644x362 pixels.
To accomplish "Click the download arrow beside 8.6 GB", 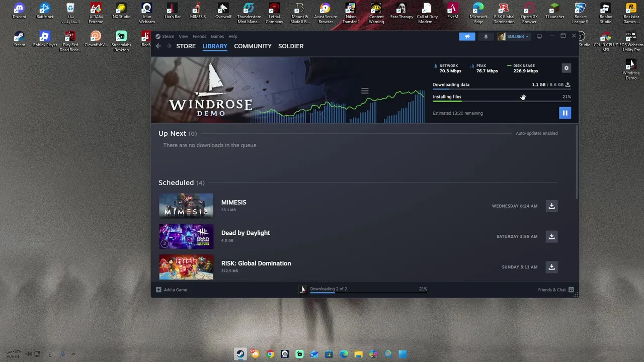I will click(568, 84).
